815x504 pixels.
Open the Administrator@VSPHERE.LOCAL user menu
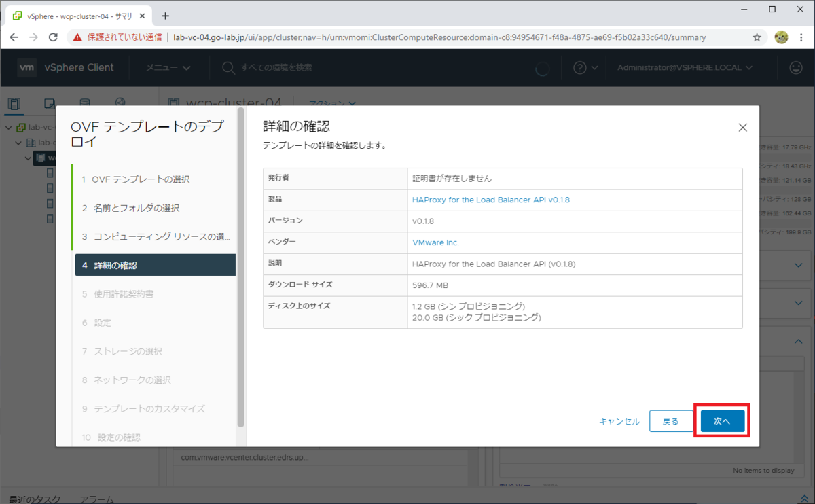coord(685,67)
